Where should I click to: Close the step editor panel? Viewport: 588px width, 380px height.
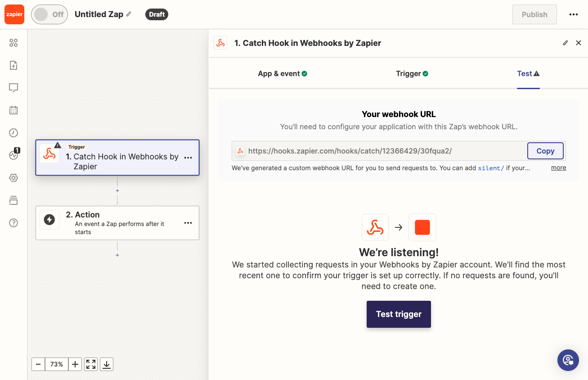pyautogui.click(x=579, y=43)
